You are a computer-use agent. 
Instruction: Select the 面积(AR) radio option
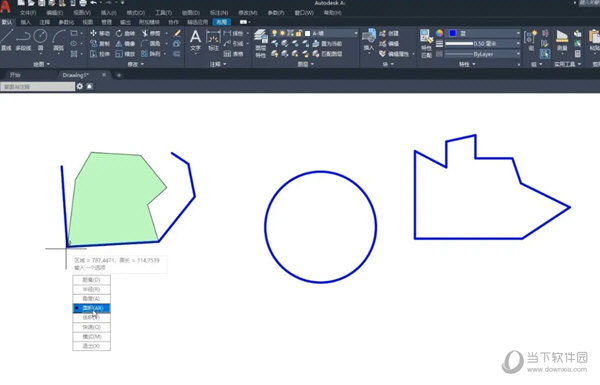point(91,308)
